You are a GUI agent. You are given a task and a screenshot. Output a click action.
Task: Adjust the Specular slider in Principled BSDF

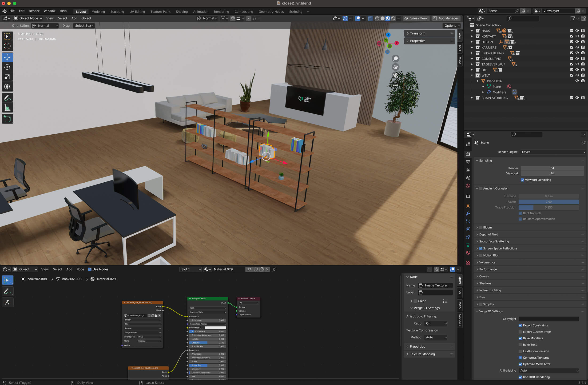pyautogui.click(x=207, y=343)
